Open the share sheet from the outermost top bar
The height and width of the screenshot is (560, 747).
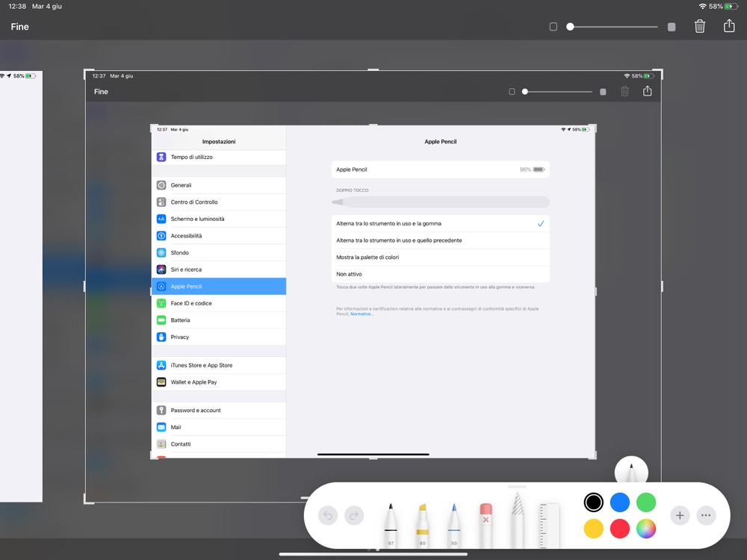click(729, 25)
